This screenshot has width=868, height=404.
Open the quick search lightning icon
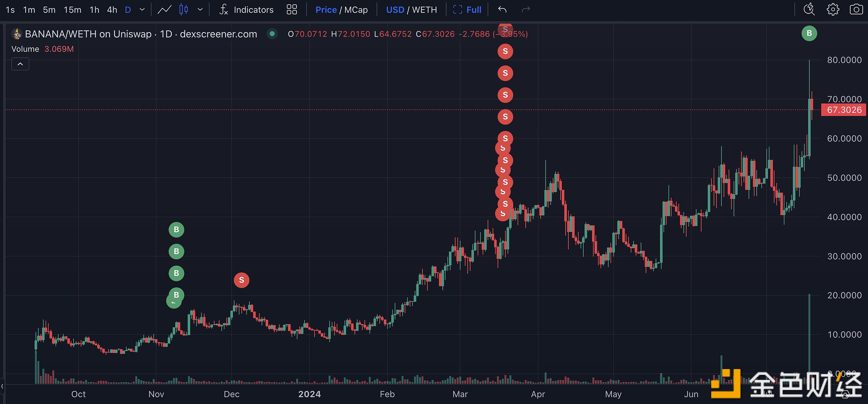[x=809, y=9]
